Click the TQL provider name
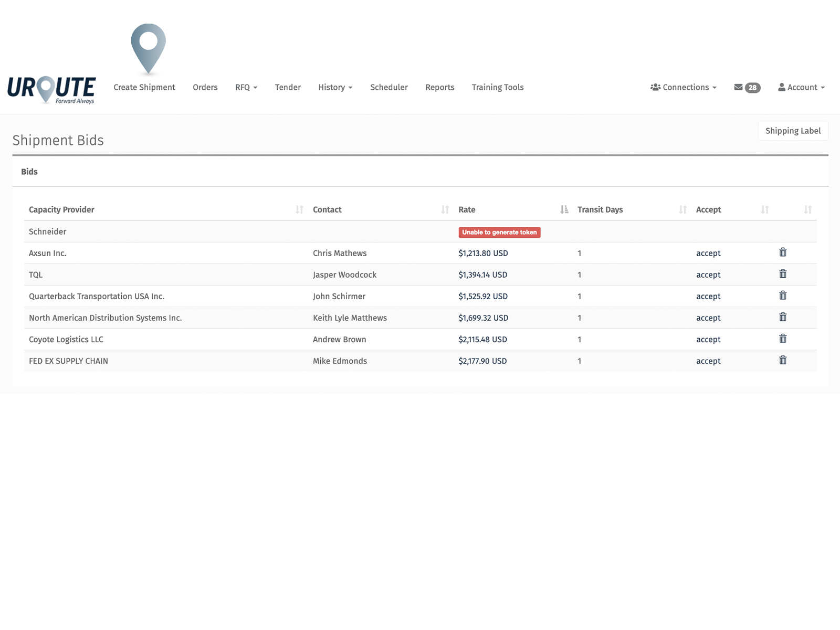Image resolution: width=840 pixels, height=630 pixels. pos(36,275)
